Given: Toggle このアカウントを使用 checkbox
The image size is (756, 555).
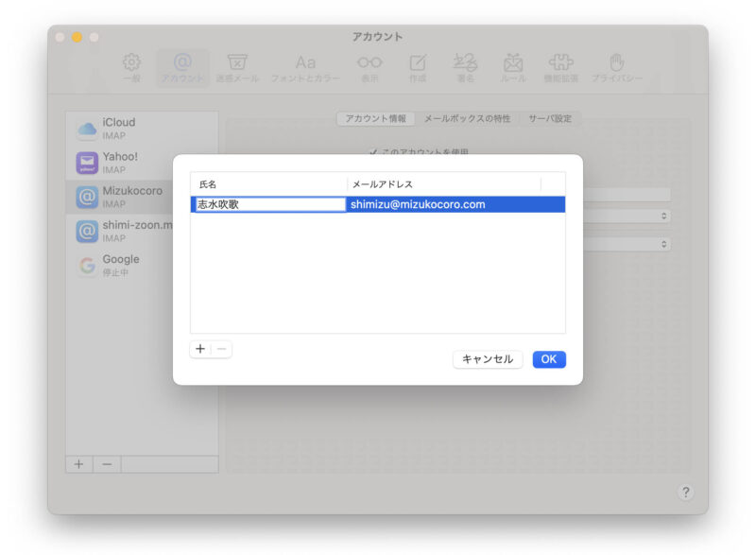Looking at the screenshot, I should point(374,151).
